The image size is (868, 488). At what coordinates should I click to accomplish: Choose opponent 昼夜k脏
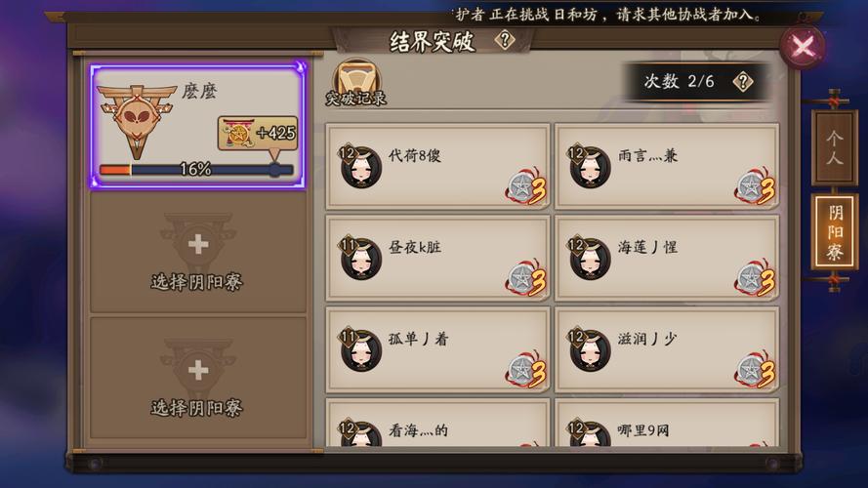point(437,259)
